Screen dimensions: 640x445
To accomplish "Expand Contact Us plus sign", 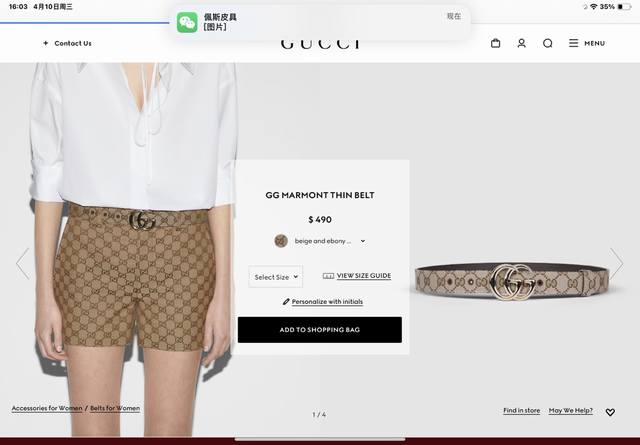I will click(x=46, y=43).
